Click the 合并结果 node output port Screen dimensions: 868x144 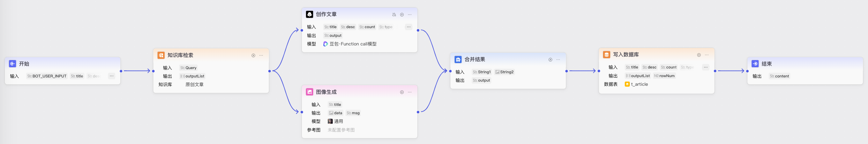tap(567, 71)
